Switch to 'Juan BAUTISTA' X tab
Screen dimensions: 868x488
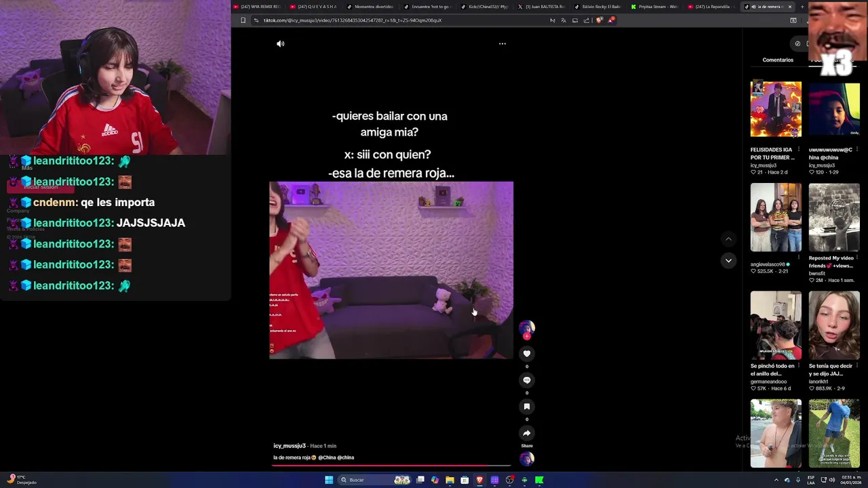(541, 7)
